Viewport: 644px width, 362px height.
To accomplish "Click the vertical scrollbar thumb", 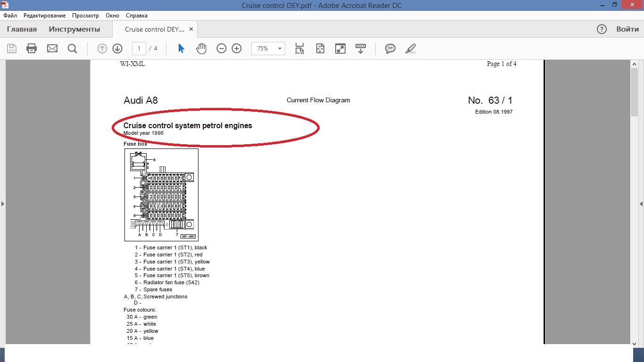I will coord(635,92).
